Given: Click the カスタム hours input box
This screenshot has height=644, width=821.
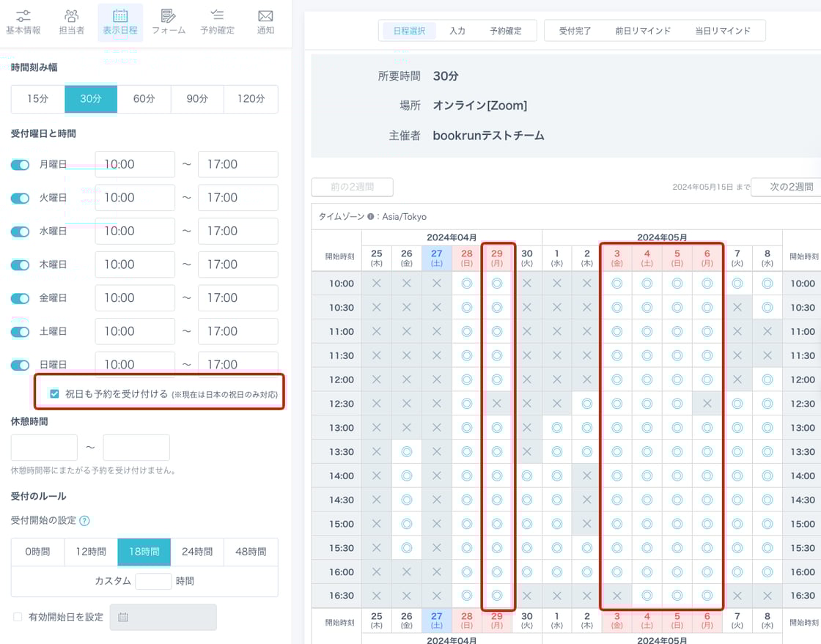Looking at the screenshot, I should [153, 581].
